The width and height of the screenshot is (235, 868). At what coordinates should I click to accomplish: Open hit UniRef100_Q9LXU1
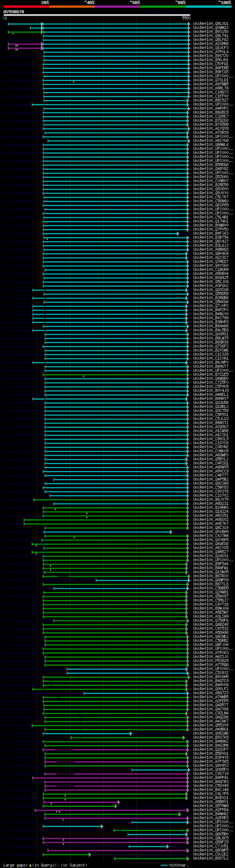click(x=211, y=23)
